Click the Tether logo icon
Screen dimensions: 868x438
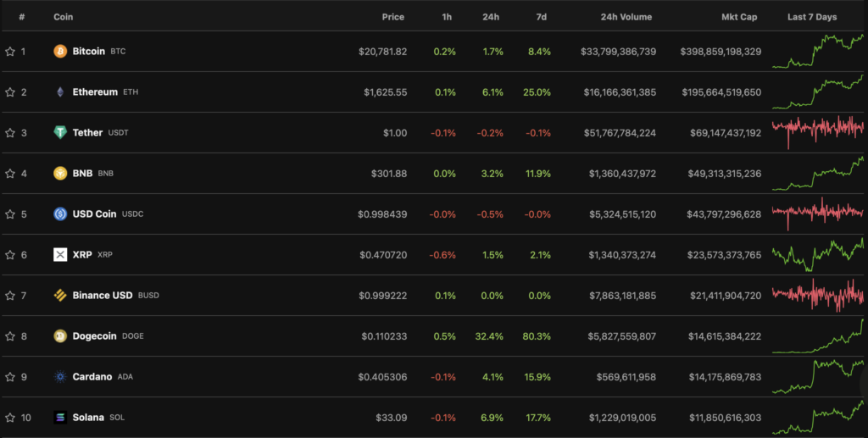tap(60, 132)
